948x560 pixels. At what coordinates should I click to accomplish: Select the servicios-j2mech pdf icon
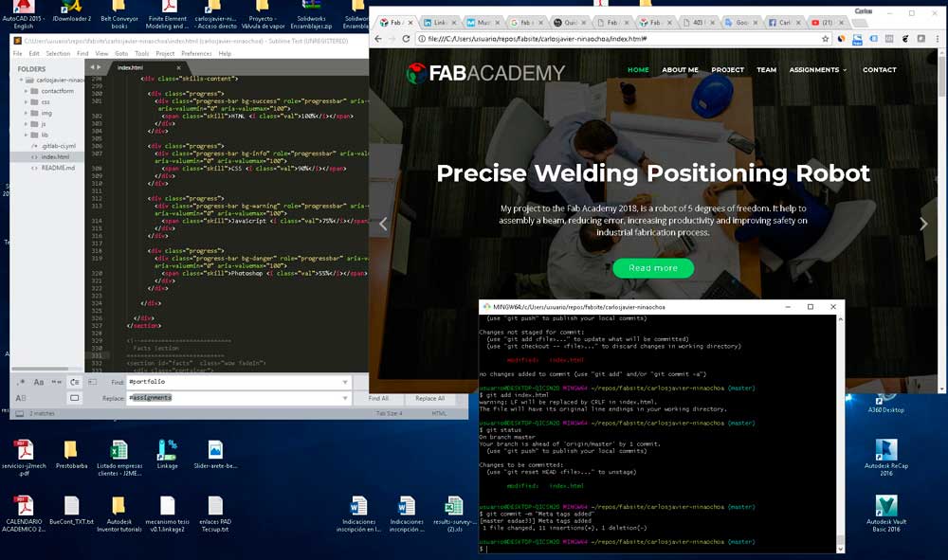point(24,458)
